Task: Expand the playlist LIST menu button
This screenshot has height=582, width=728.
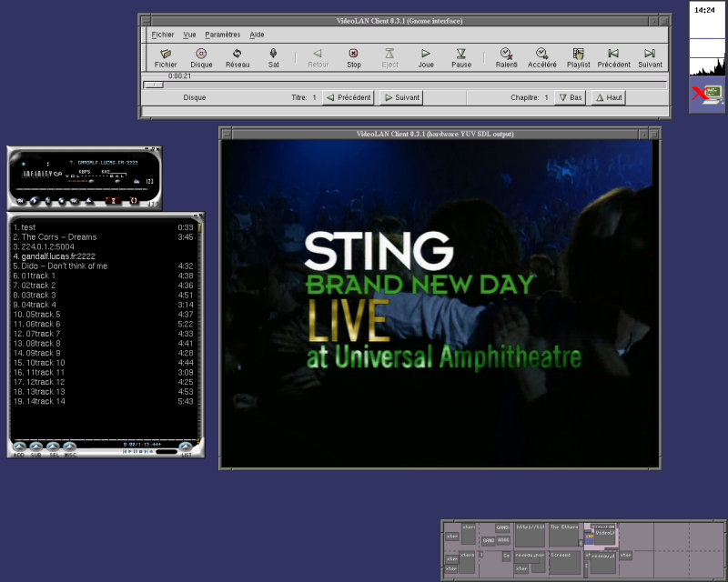Action: click(x=186, y=447)
